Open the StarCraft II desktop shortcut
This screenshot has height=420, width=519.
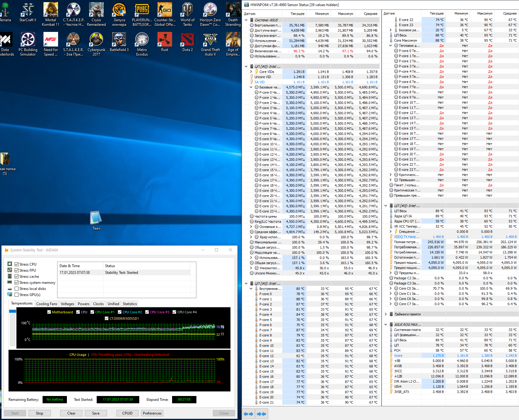[x=28, y=12]
